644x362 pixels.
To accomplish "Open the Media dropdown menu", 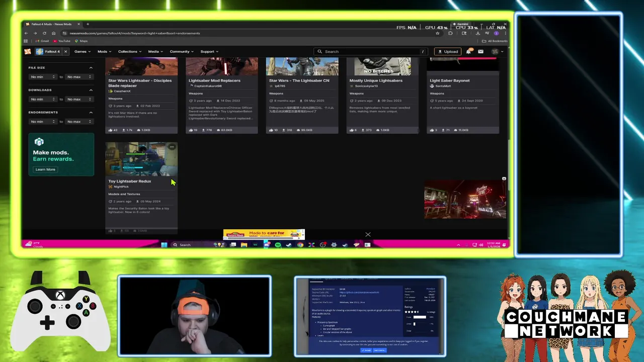I will [x=155, y=51].
